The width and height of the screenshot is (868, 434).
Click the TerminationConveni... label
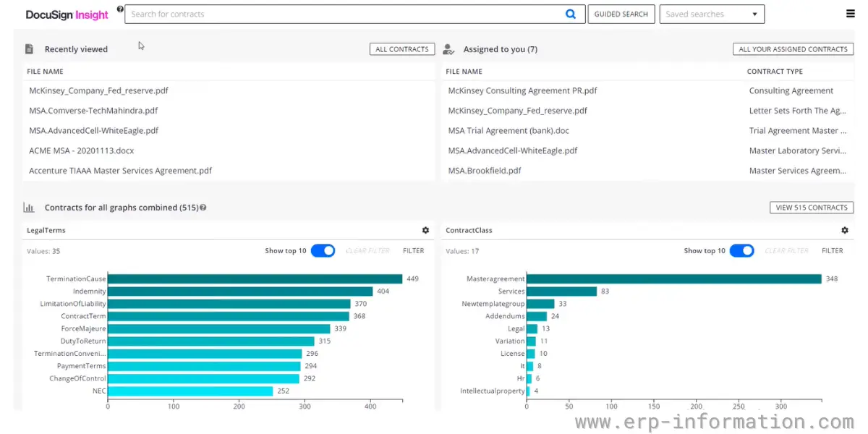70,354
